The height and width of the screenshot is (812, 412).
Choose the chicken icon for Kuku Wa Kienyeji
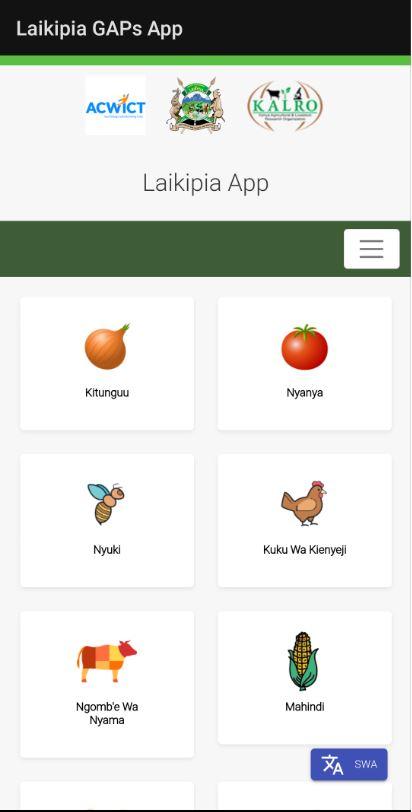[304, 503]
